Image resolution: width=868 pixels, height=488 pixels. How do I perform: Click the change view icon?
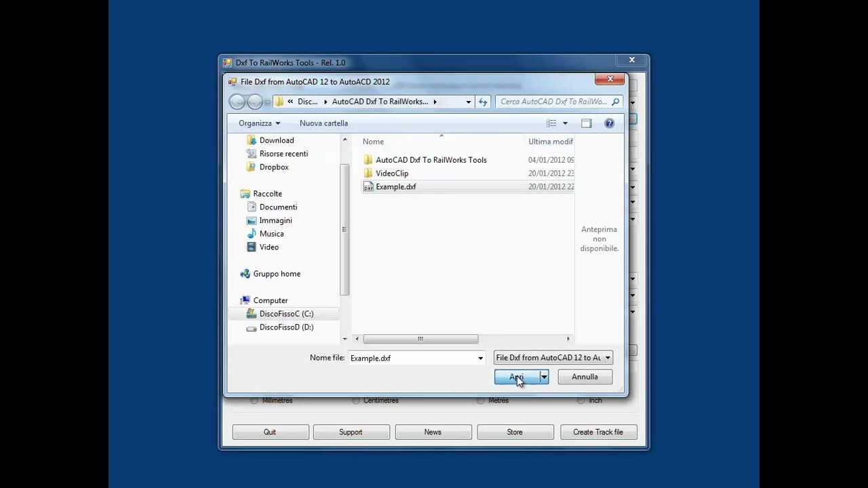(551, 123)
